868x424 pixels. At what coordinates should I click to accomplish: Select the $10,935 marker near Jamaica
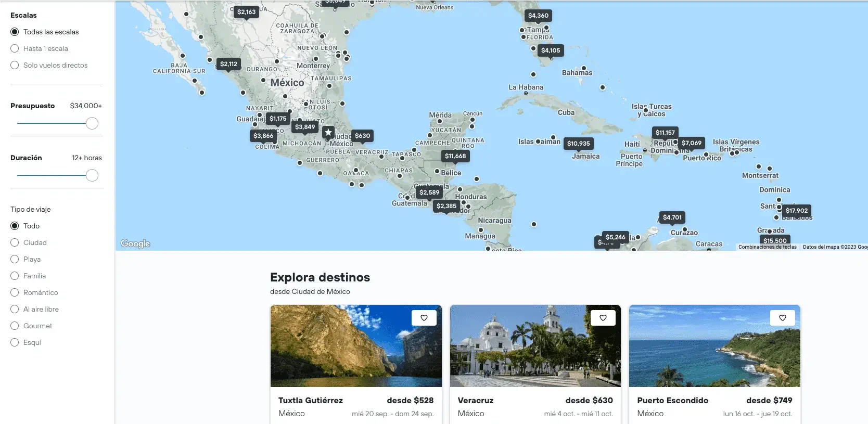tap(578, 144)
